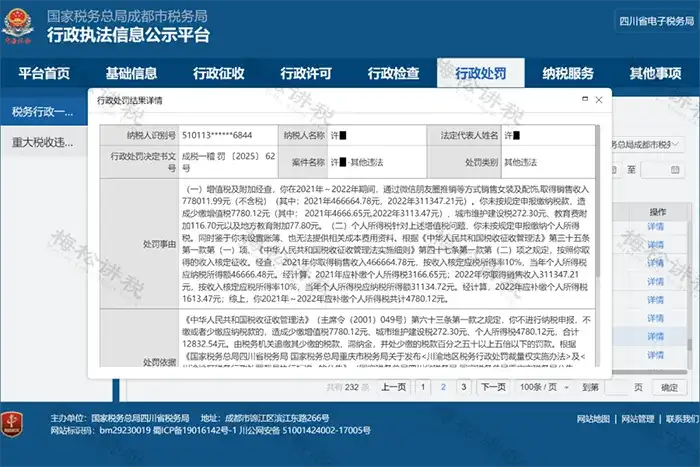Open the 行政征收 tab
Screen dimensions: 700x467
219,73
